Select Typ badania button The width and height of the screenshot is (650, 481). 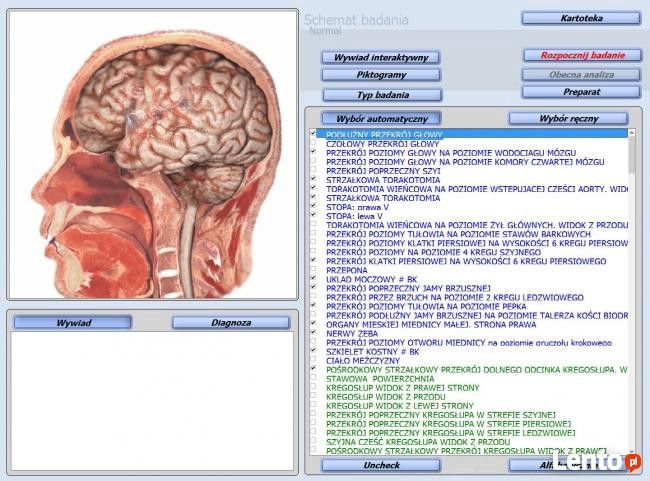point(382,95)
